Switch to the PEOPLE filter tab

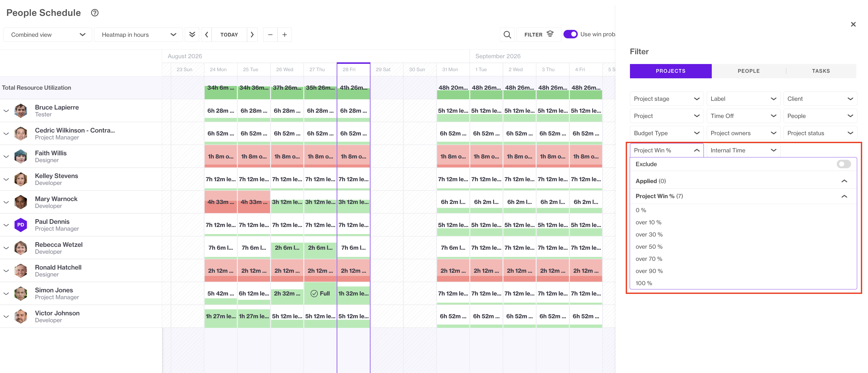[748, 71]
